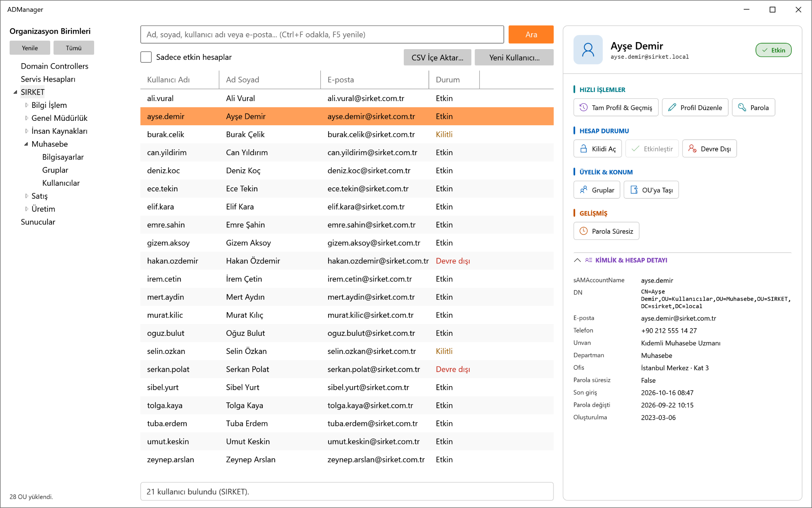Sort by Kullanıcı Adı column header
This screenshot has width=812, height=508.
pos(180,80)
